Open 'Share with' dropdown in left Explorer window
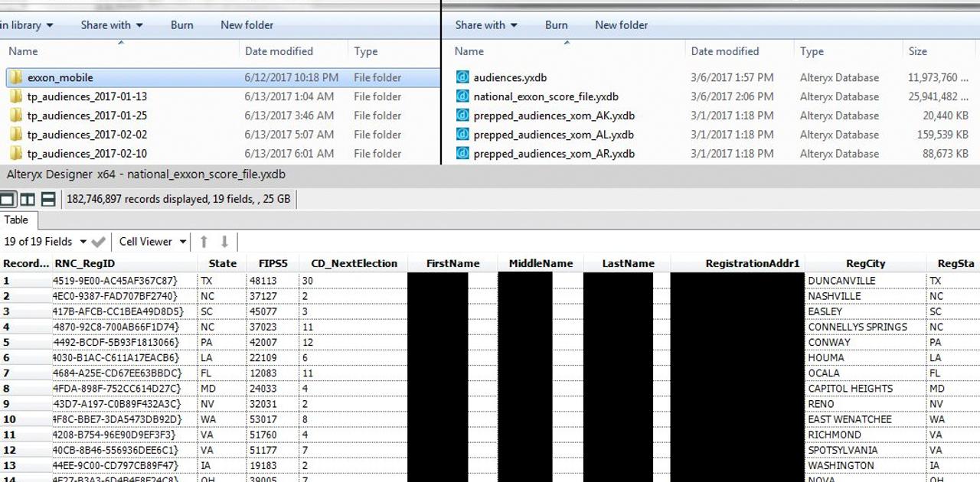 (x=112, y=25)
